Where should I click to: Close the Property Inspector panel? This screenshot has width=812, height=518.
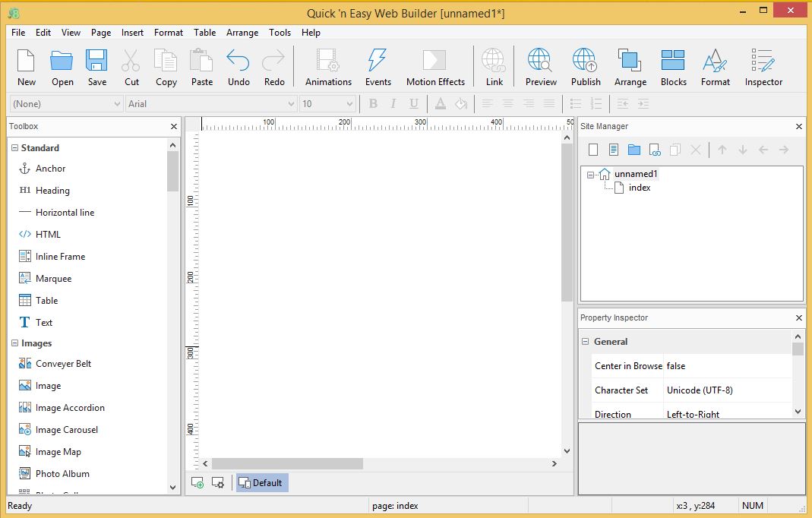[798, 317]
